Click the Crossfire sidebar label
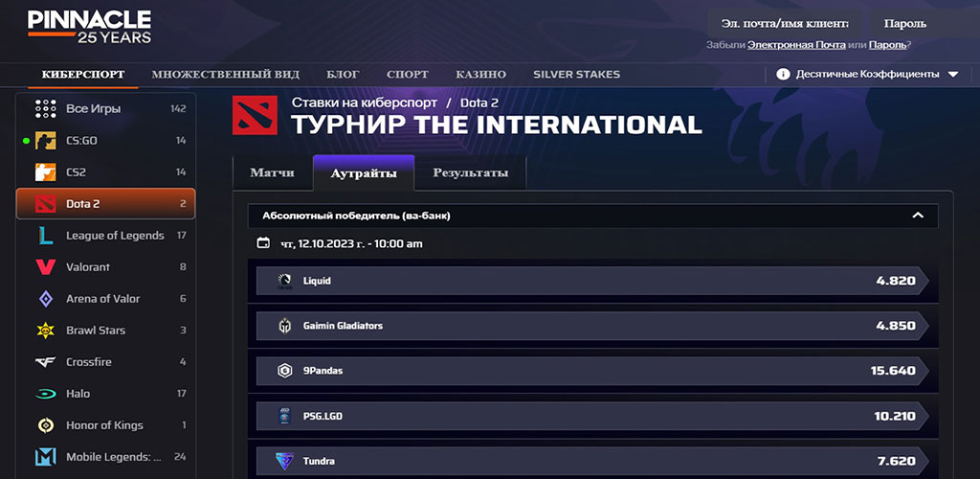Image resolution: width=980 pixels, height=479 pixels. click(91, 362)
